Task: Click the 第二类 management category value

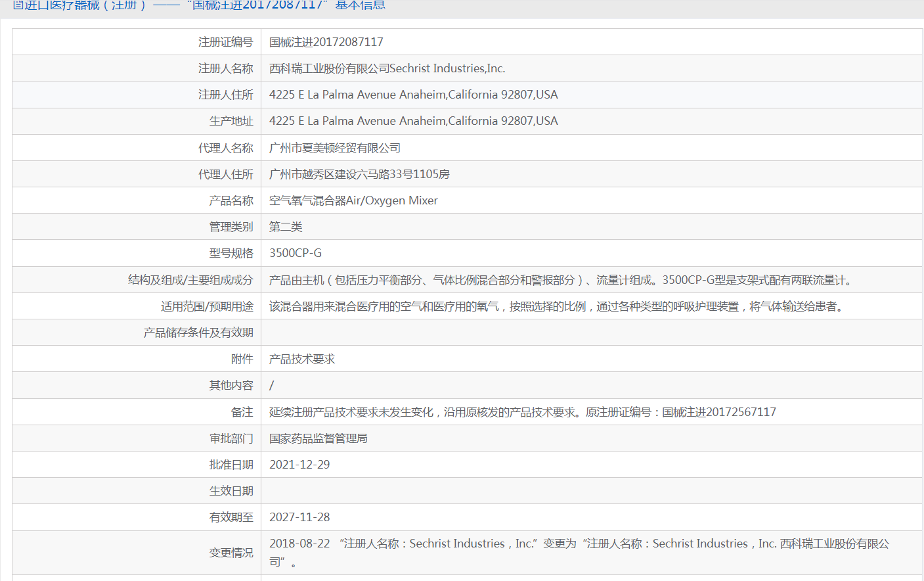Action: pyautogui.click(x=286, y=227)
